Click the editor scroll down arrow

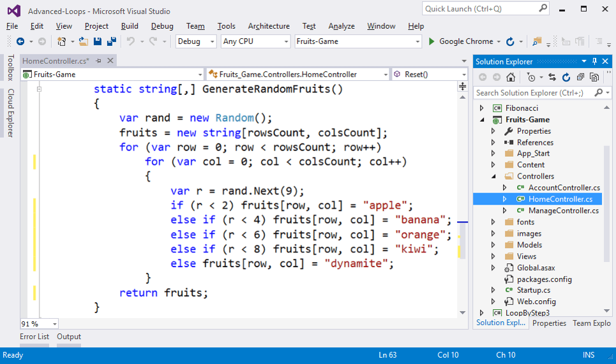click(x=462, y=312)
